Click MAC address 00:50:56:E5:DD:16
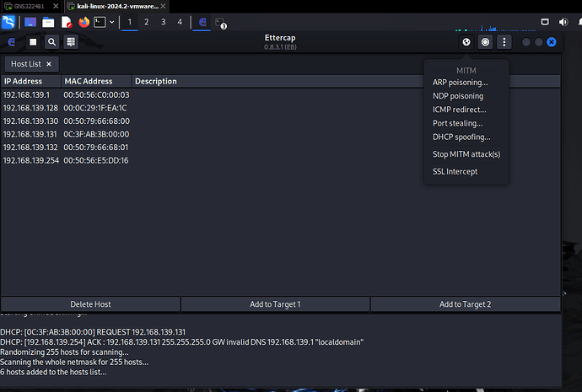 [96, 160]
